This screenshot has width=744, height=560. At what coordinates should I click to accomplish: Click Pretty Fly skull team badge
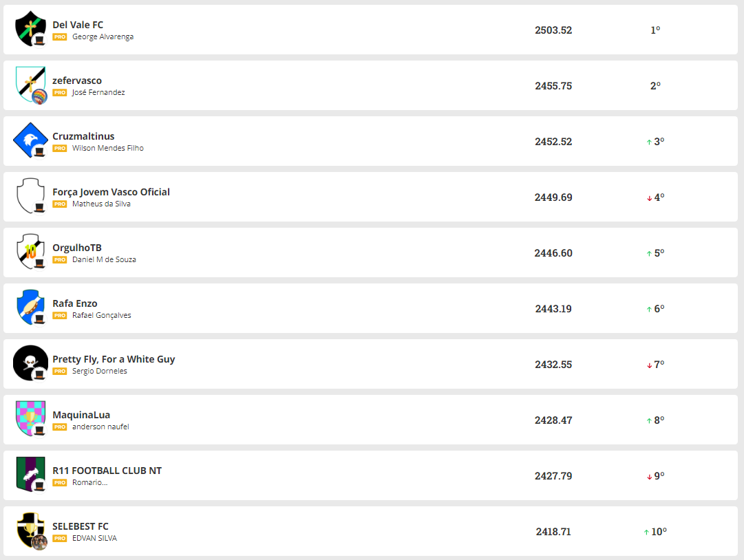[30, 363]
